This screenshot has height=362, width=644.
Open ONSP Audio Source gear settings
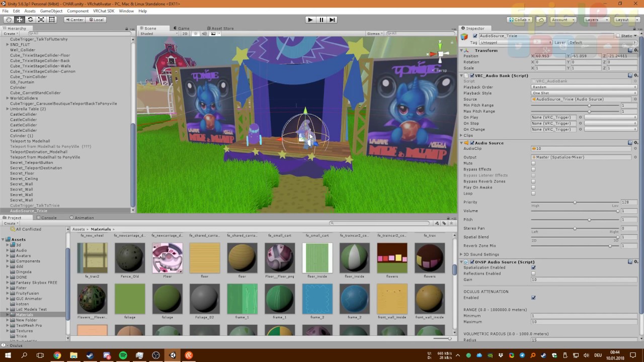635,262
